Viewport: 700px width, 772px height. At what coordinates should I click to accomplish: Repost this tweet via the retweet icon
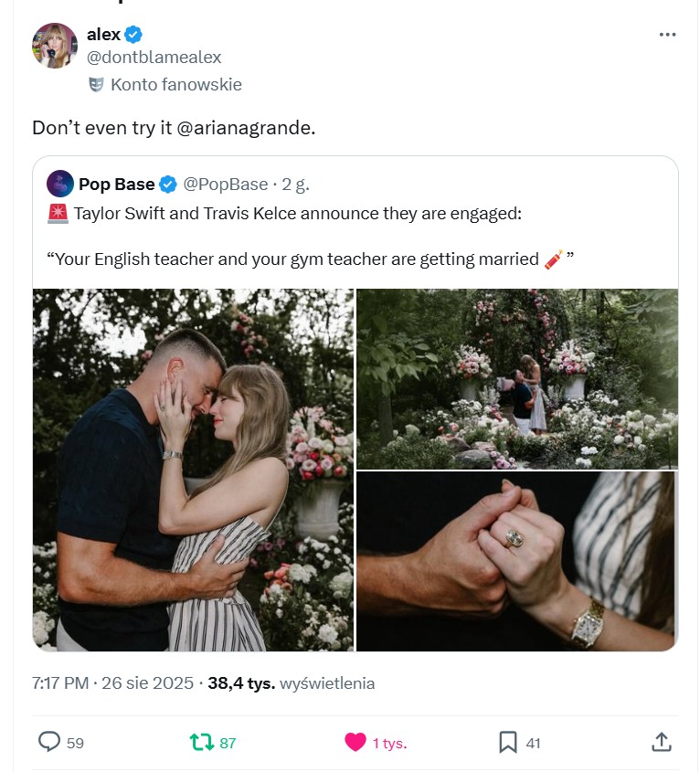click(201, 742)
